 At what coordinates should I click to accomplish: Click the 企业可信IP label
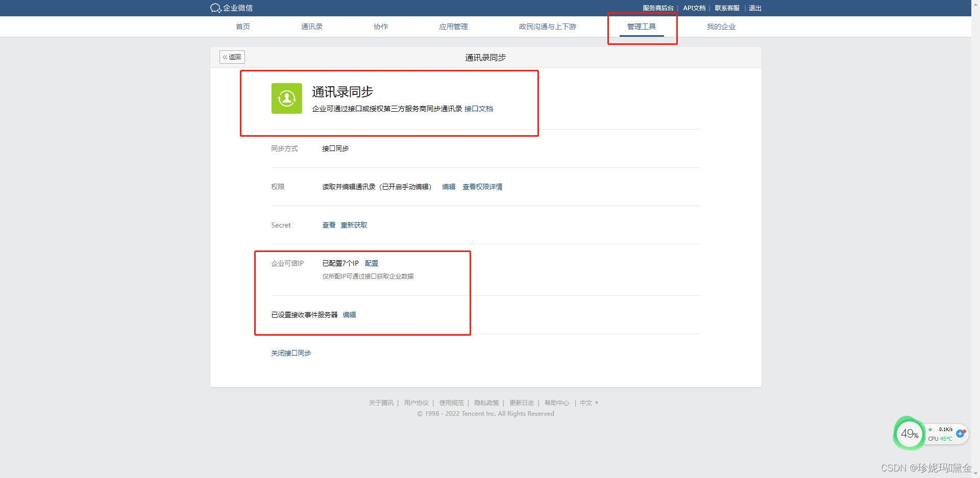click(287, 263)
